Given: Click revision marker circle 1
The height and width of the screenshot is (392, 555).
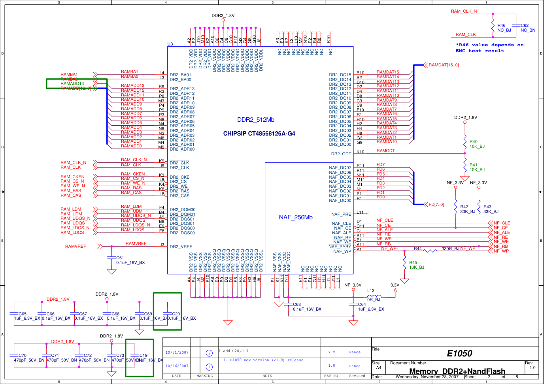Looking at the screenshot, I should [209, 367].
